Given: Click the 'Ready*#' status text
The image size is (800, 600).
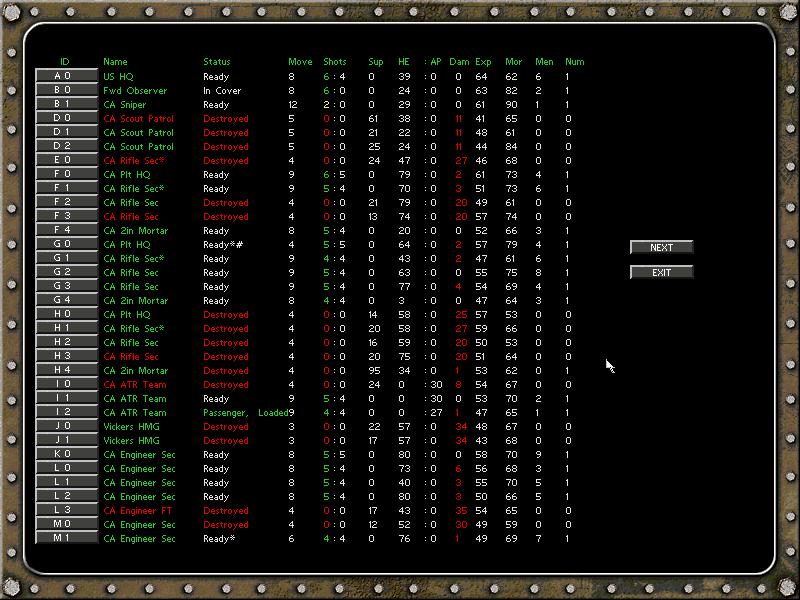Looking at the screenshot, I should (x=223, y=245).
